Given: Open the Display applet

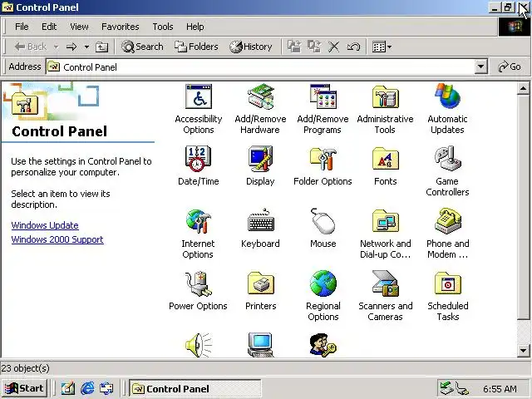Looking at the screenshot, I should point(260,166).
